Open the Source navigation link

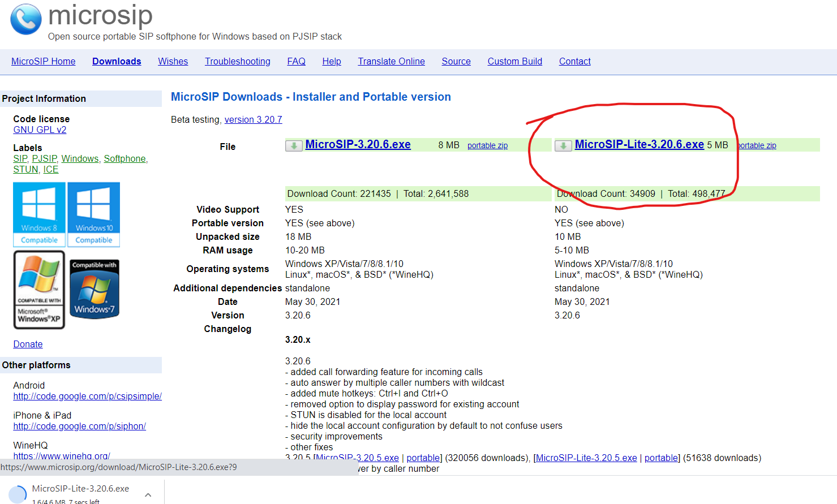point(456,61)
